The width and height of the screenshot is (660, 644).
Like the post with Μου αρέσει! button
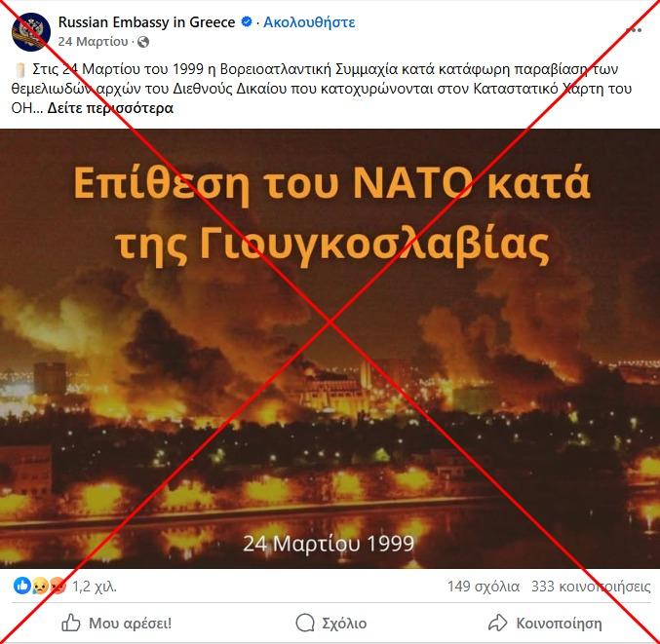pyautogui.click(x=117, y=623)
